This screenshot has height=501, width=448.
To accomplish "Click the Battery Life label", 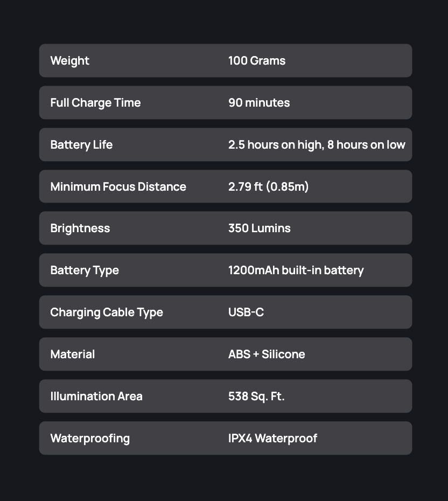I will (81, 145).
